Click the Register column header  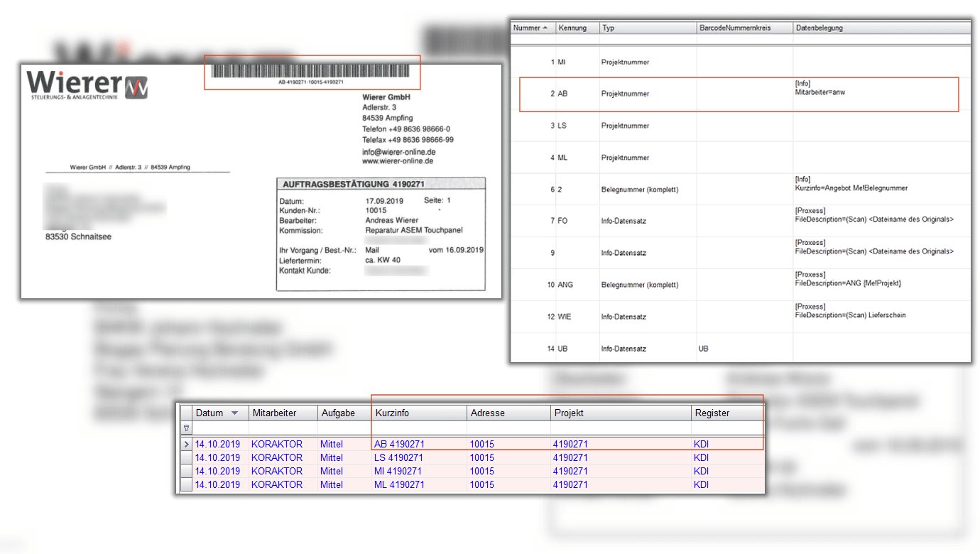[712, 413]
